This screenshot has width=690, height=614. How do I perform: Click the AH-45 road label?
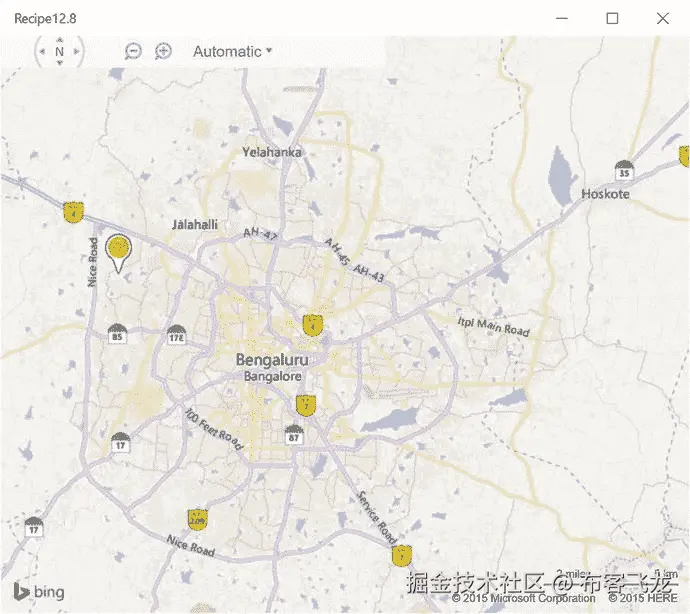pos(337,251)
